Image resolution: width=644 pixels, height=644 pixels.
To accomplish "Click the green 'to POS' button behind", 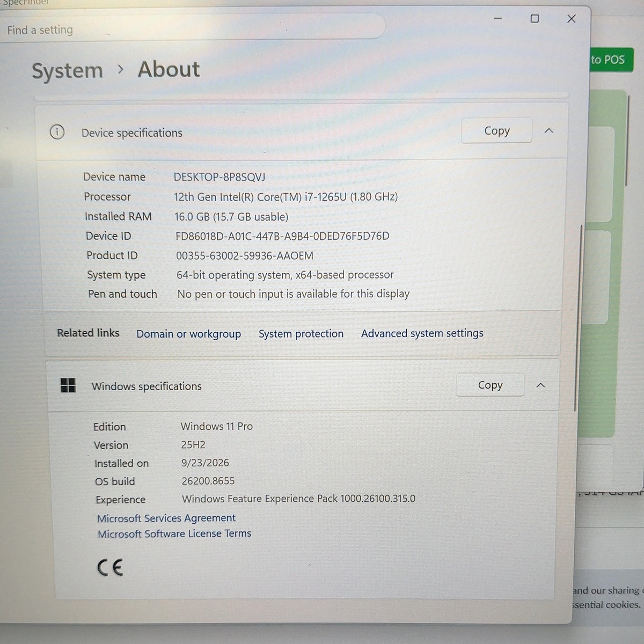I will pos(612,60).
